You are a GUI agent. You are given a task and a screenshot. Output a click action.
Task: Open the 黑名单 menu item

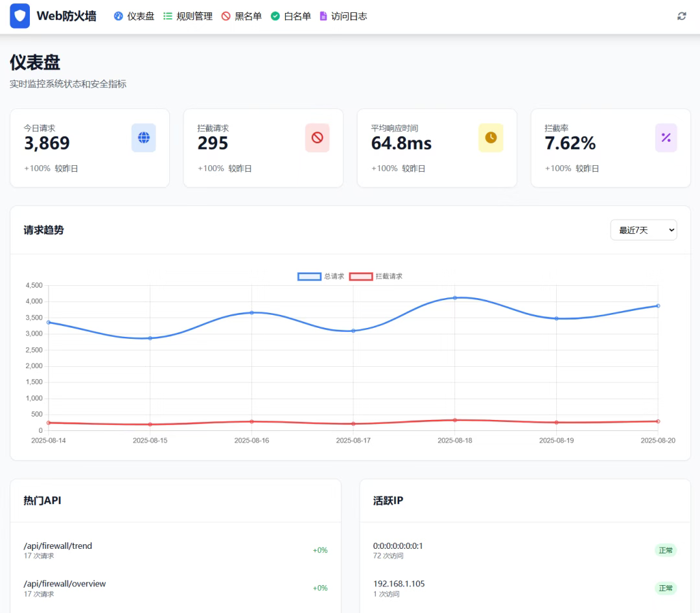click(x=241, y=16)
